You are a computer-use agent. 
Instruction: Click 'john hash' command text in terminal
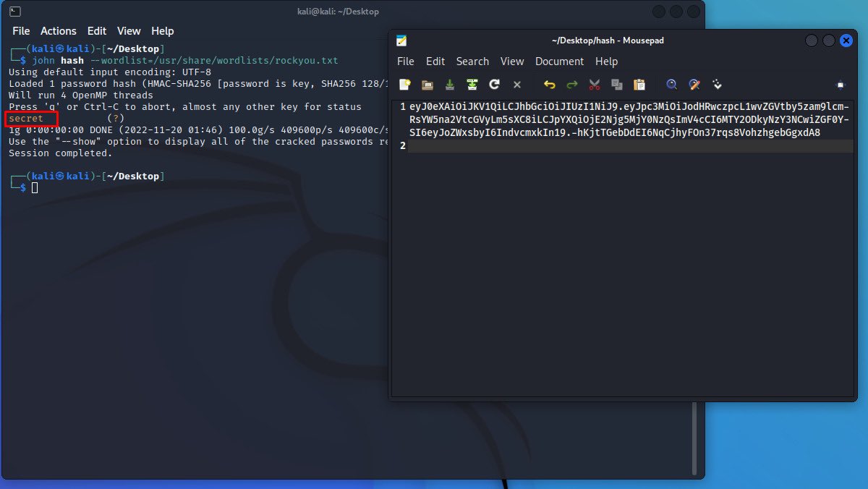[58, 60]
